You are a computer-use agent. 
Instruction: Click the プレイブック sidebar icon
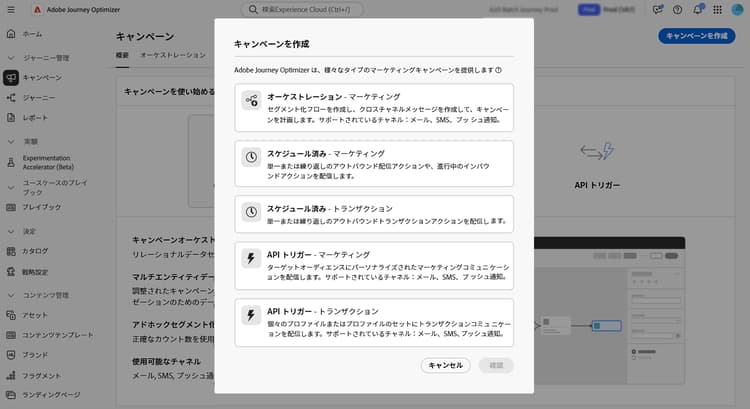[x=11, y=207]
